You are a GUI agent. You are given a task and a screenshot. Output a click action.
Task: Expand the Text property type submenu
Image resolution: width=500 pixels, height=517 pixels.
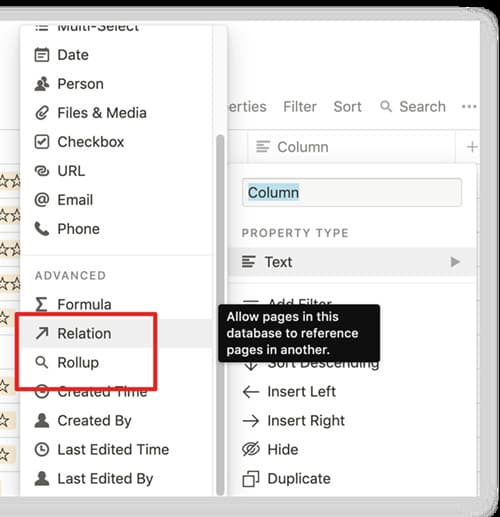point(352,262)
